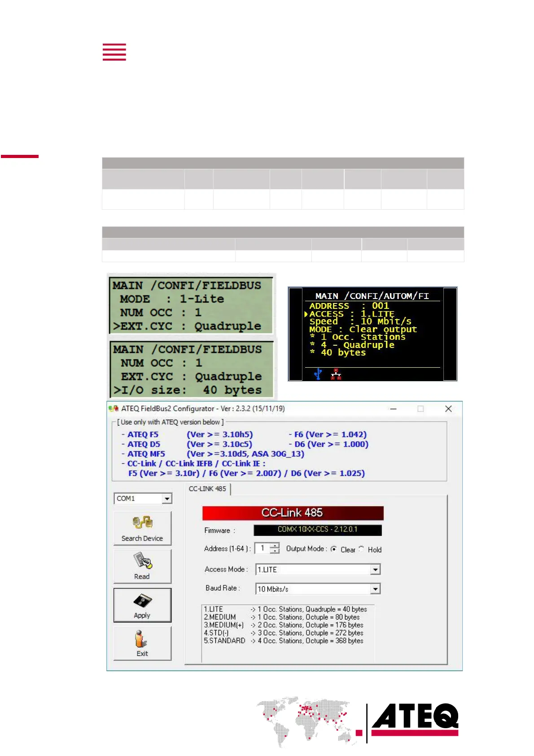Click the 'ADDRESS : 001' display line

349,306
